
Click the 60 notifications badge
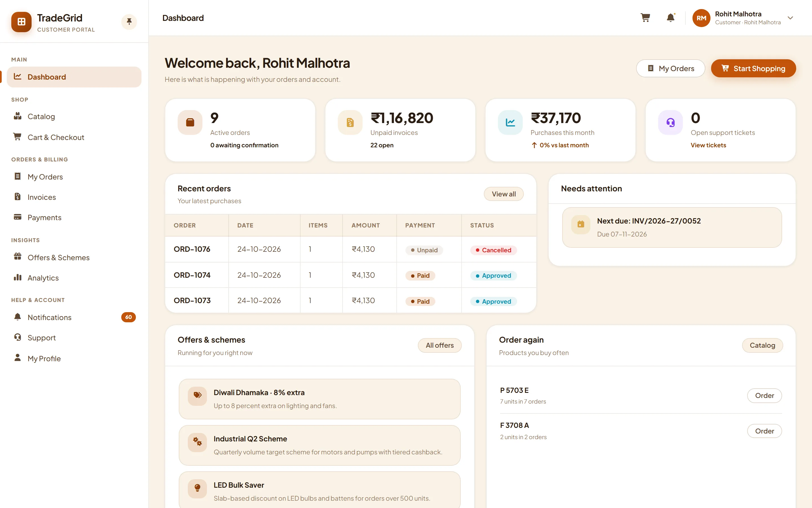[129, 317]
